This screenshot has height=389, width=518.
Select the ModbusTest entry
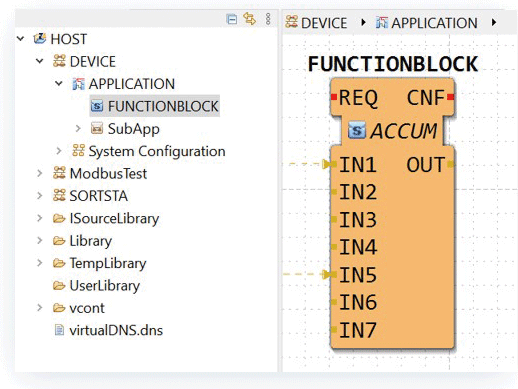tap(108, 173)
